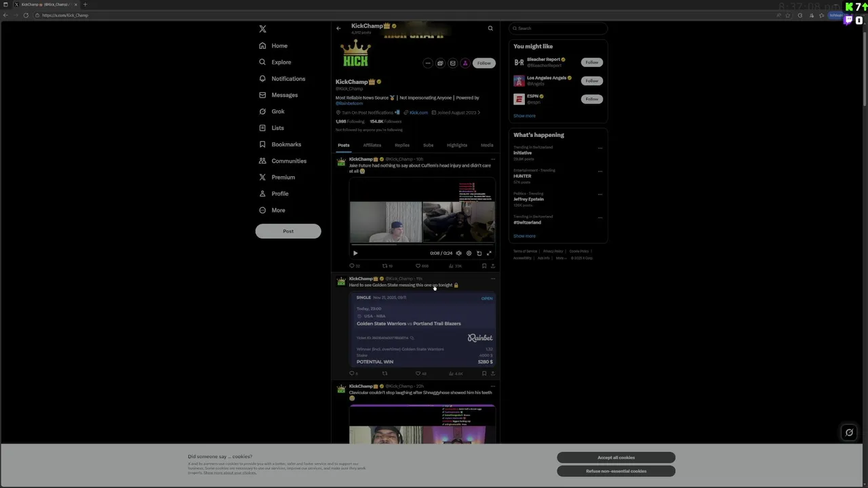Enter fullscreen on the video

[489, 253]
